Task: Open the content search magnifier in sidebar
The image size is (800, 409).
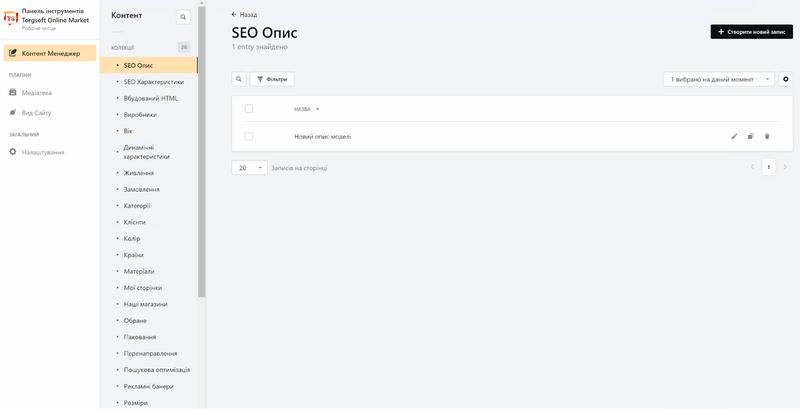Action: [x=183, y=17]
